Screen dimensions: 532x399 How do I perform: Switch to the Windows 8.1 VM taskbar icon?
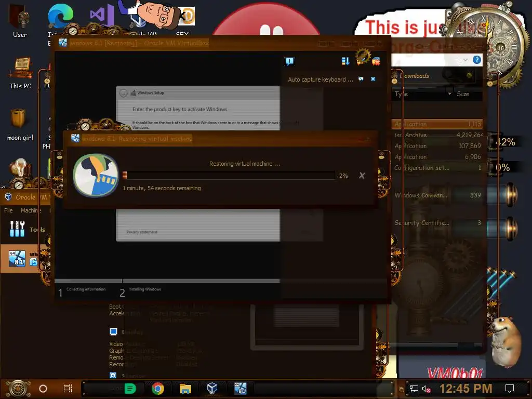pyautogui.click(x=240, y=388)
